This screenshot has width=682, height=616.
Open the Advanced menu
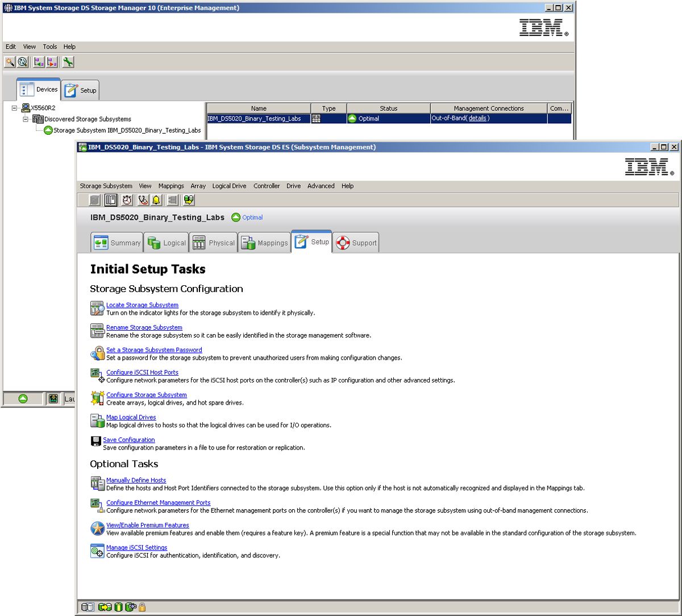[x=321, y=186]
